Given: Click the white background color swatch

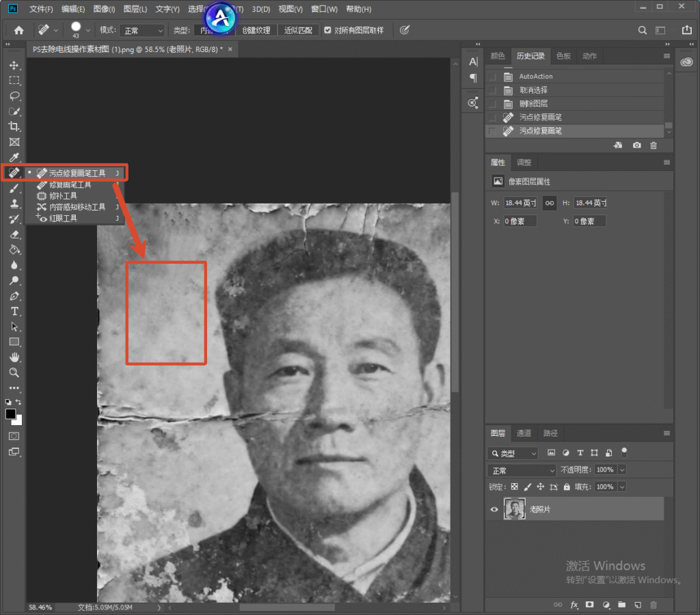Looking at the screenshot, I should point(18,421).
